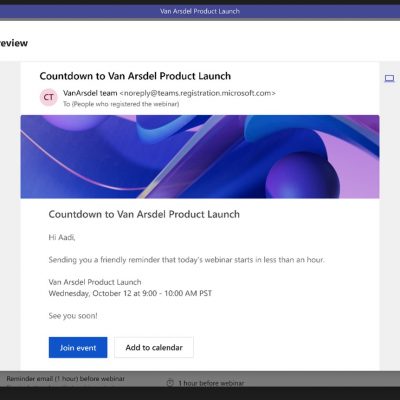Click the 'See you soon!' text

point(73,316)
